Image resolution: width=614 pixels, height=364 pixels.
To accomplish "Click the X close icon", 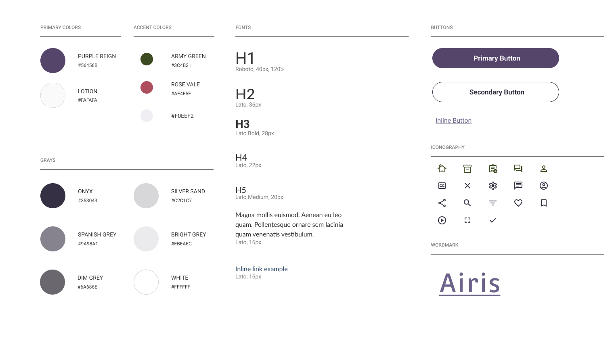I will click(x=467, y=186).
